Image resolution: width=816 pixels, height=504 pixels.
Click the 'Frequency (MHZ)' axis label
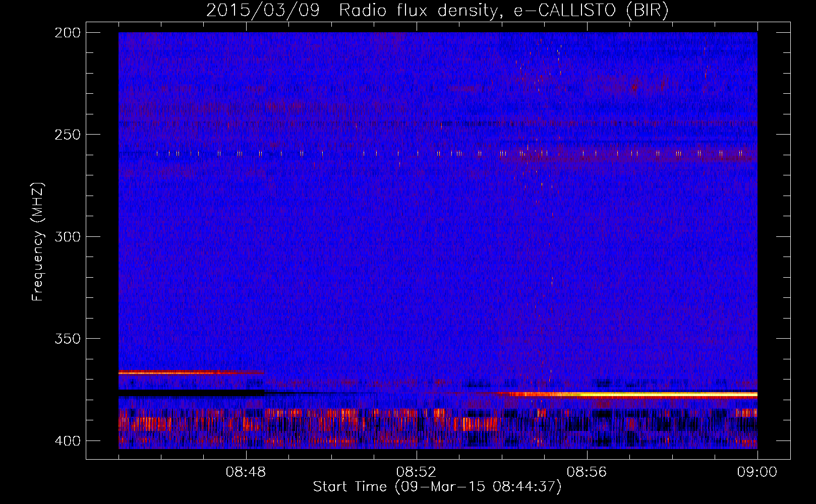tap(37, 241)
